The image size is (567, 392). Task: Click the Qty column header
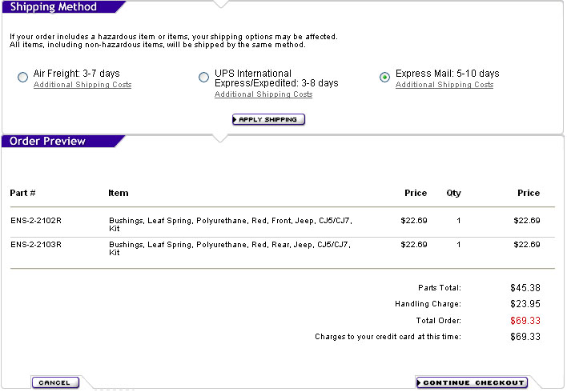(x=454, y=193)
